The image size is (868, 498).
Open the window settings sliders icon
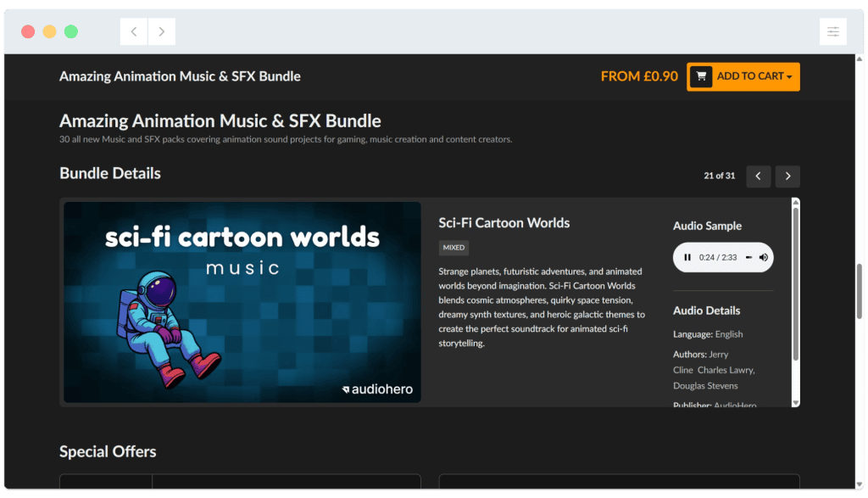[832, 31]
